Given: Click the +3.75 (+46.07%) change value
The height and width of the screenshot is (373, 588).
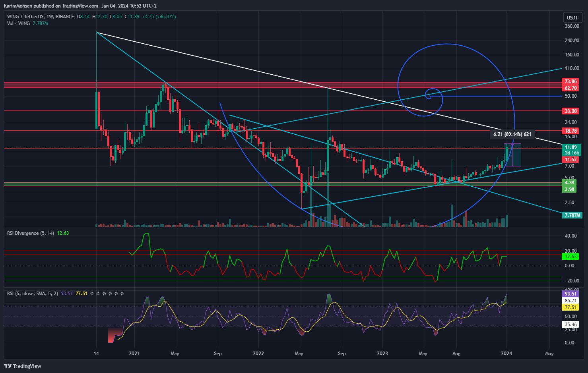Looking at the screenshot, I should click(159, 17).
